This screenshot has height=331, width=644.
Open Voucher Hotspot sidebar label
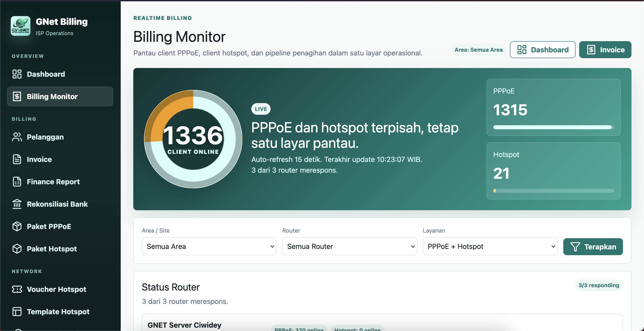coord(57,289)
